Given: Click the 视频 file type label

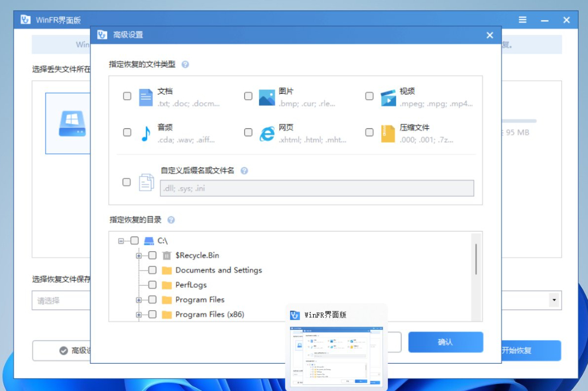Looking at the screenshot, I should tap(407, 91).
